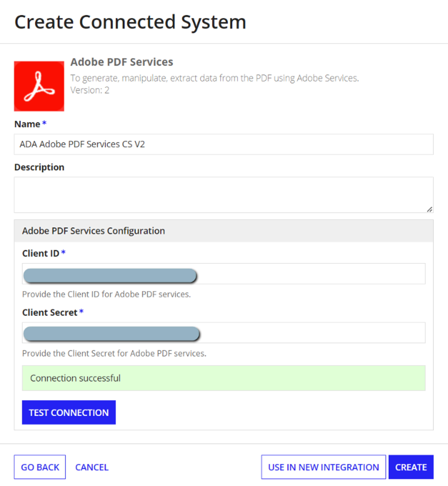Image resolution: width=448 pixels, height=486 pixels.
Task: Click the Test Connection button
Action: click(69, 412)
